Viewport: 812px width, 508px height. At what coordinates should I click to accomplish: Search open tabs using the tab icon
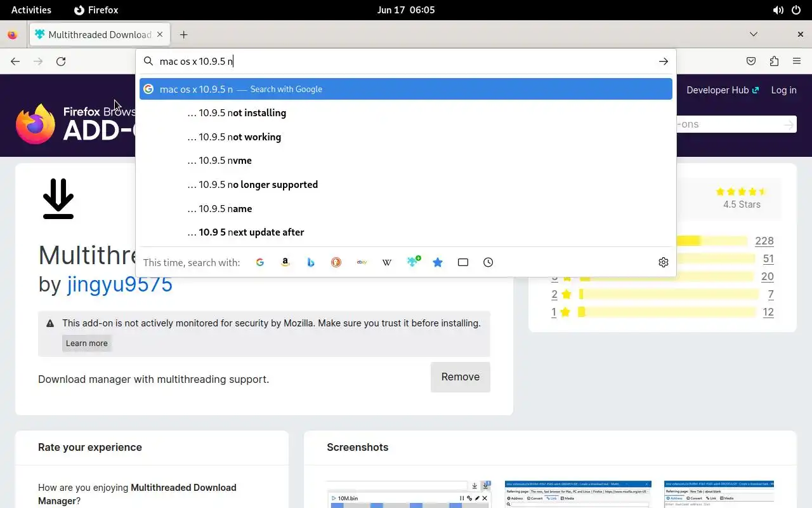(463, 262)
